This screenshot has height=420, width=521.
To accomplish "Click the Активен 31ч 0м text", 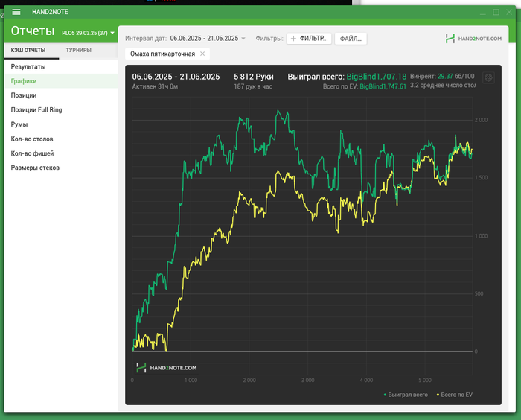I will (155, 86).
